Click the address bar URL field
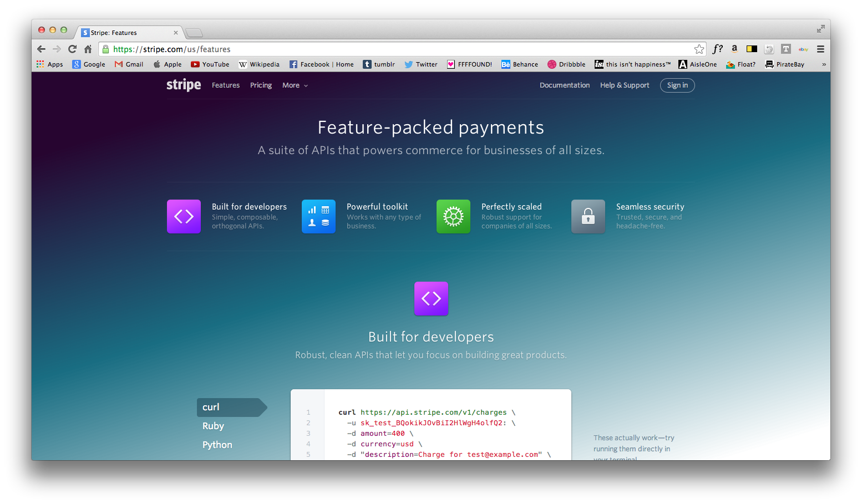Image resolution: width=862 pixels, height=504 pixels. pyautogui.click(x=388, y=49)
